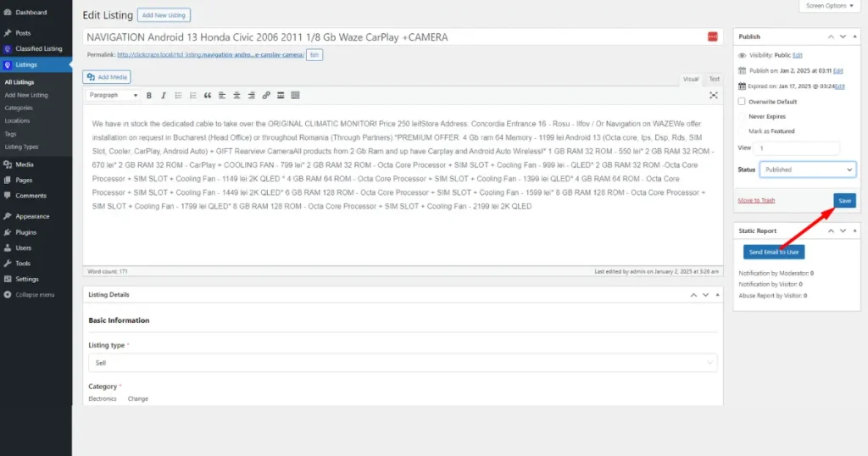868x456 pixels.
Task: Click the red icon in title field
Action: [x=712, y=36]
